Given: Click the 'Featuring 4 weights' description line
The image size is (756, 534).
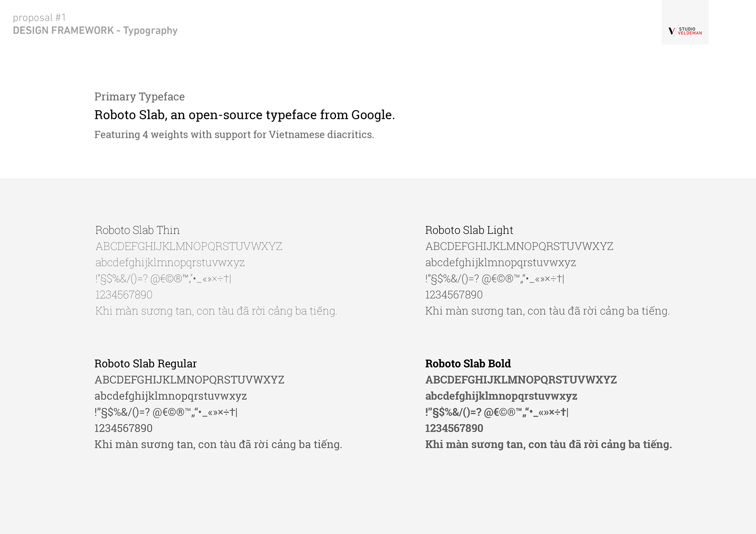Looking at the screenshot, I should point(234,134).
